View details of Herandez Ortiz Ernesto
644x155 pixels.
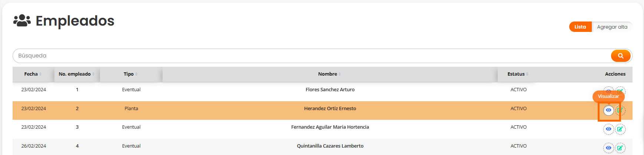(608, 110)
